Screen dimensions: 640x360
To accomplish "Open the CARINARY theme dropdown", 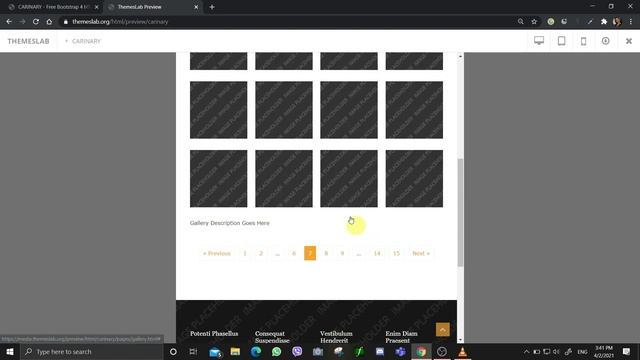I will coord(83,41).
